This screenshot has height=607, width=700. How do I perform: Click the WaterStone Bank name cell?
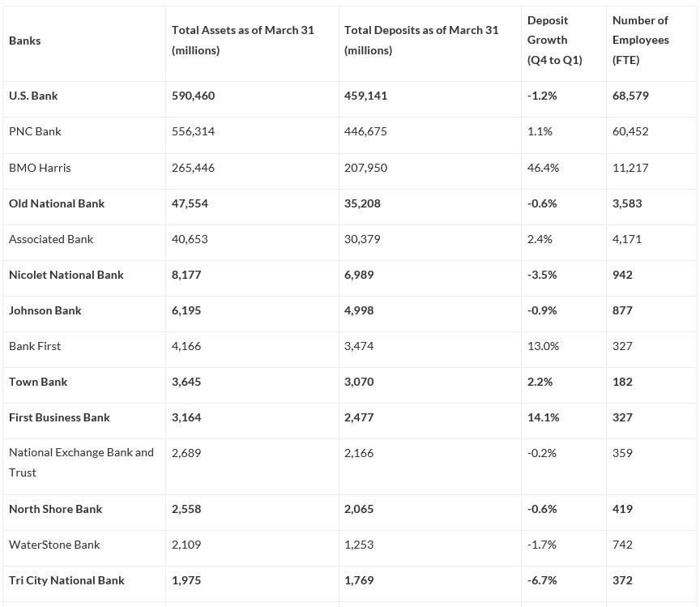click(54, 545)
